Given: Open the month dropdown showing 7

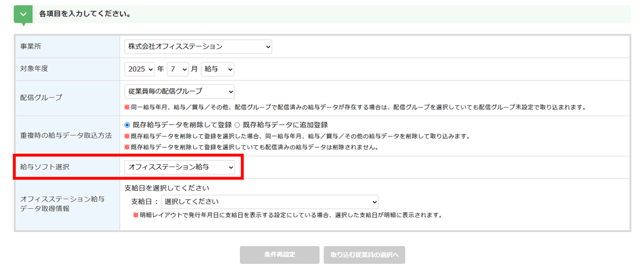Looking at the screenshot, I should click(178, 69).
